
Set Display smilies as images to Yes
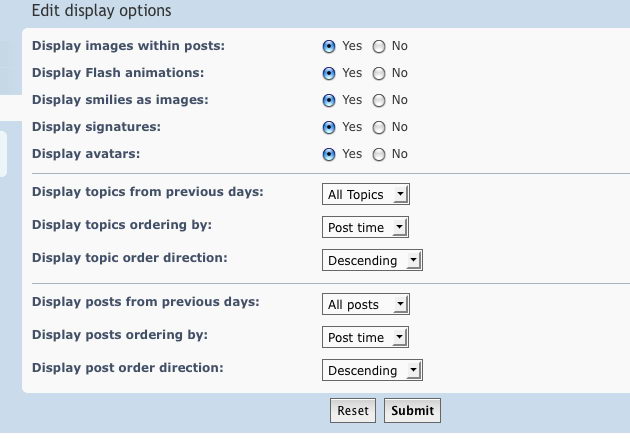click(329, 100)
